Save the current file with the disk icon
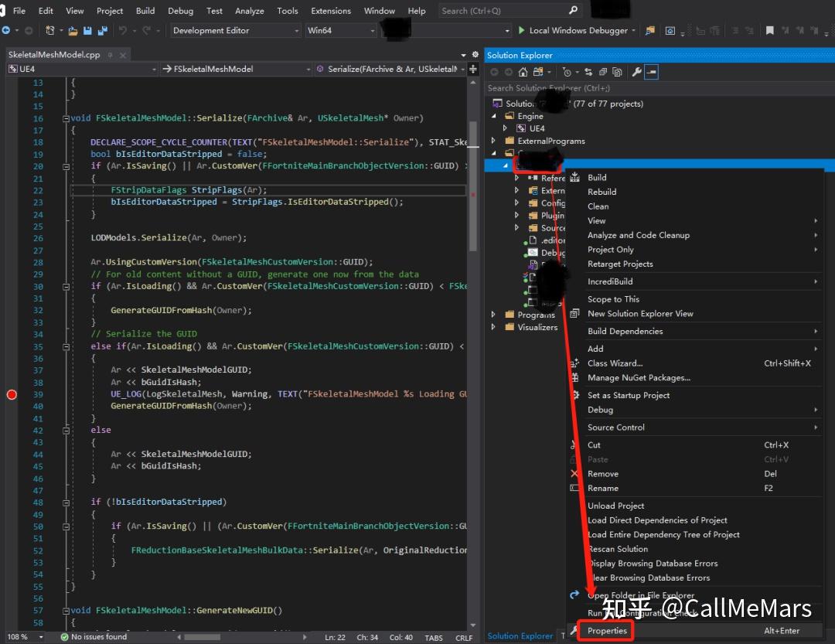The width and height of the screenshot is (835, 644). [x=88, y=31]
